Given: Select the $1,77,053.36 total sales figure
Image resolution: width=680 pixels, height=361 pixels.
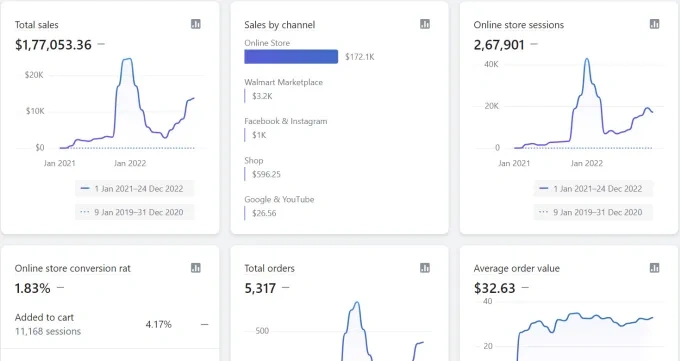Looking at the screenshot, I should 53,45.
